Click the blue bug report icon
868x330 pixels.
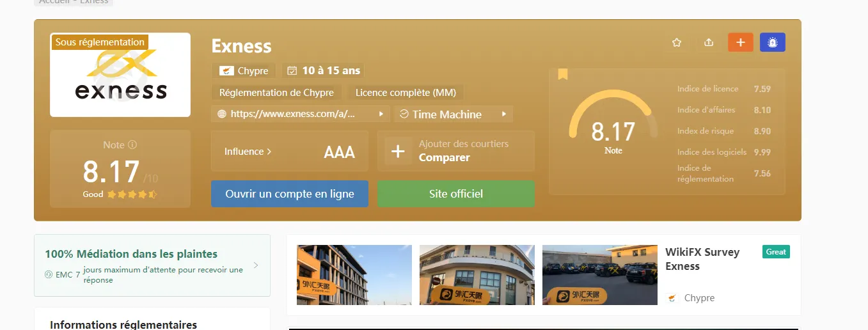(773, 42)
